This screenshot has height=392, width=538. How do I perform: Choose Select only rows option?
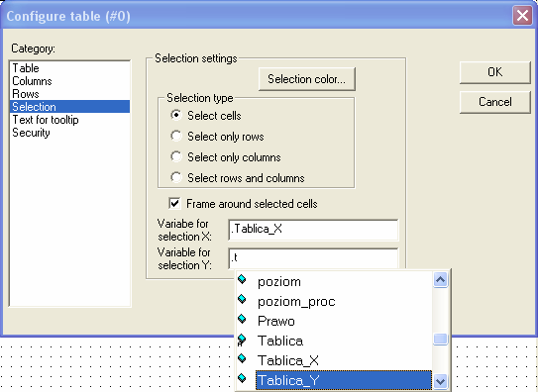tap(176, 136)
